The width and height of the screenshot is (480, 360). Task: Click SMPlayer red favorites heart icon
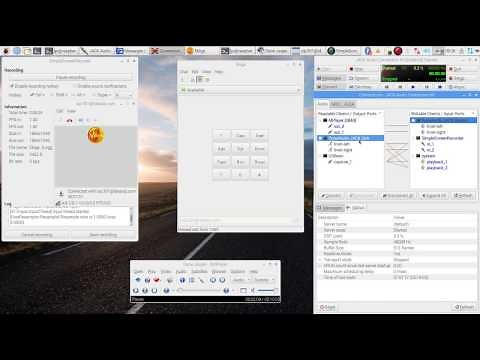[156, 280]
